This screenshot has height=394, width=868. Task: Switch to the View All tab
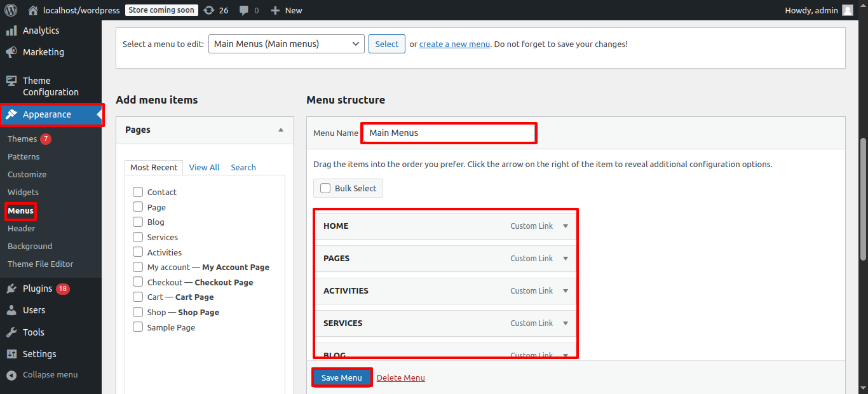(x=204, y=167)
